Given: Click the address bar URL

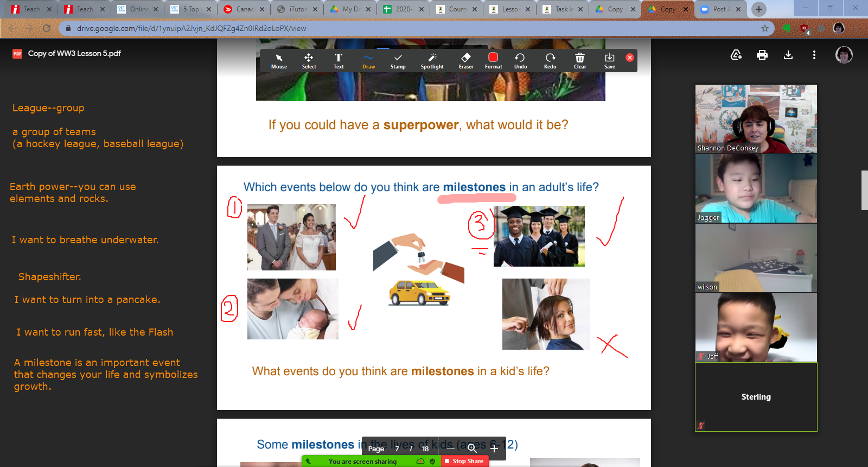Looking at the screenshot, I should click(x=192, y=28).
